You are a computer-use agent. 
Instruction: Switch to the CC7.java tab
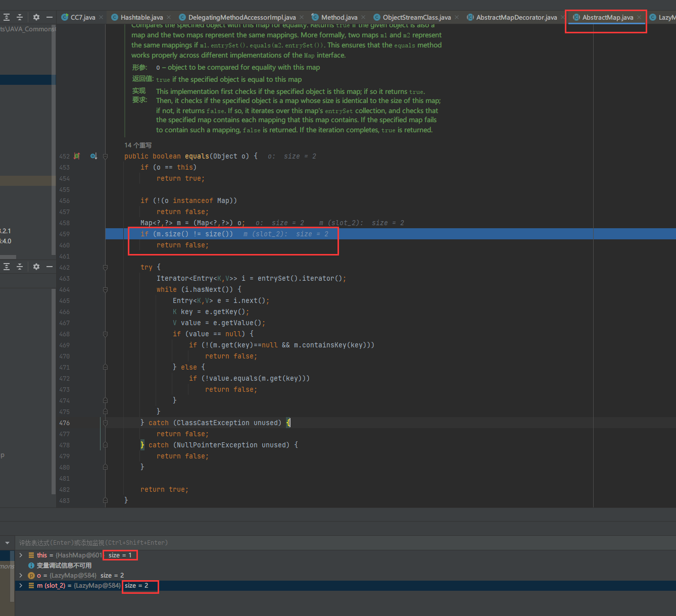coord(82,17)
